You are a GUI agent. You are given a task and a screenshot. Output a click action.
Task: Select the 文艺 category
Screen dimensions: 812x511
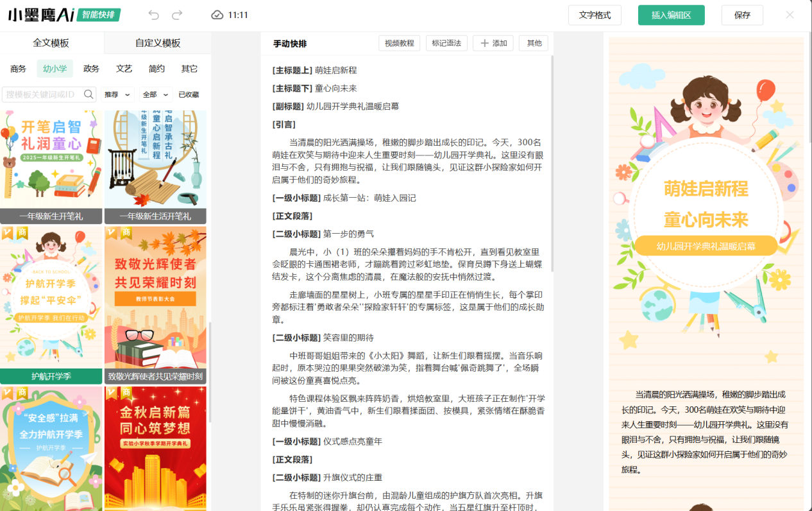(x=124, y=69)
